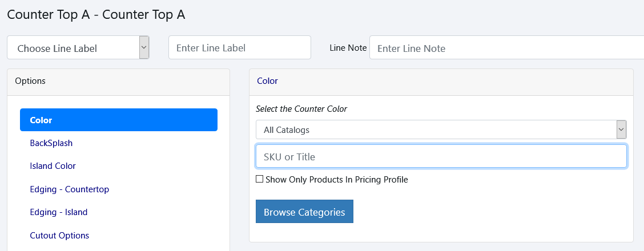
Task: Click the Line Note label text
Action: pyautogui.click(x=348, y=48)
